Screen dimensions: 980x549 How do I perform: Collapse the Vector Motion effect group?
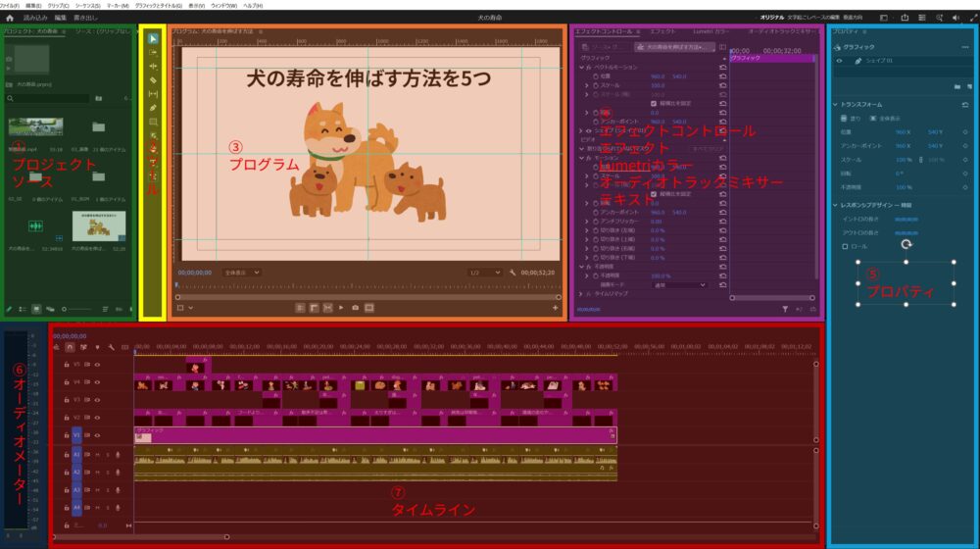click(x=582, y=67)
